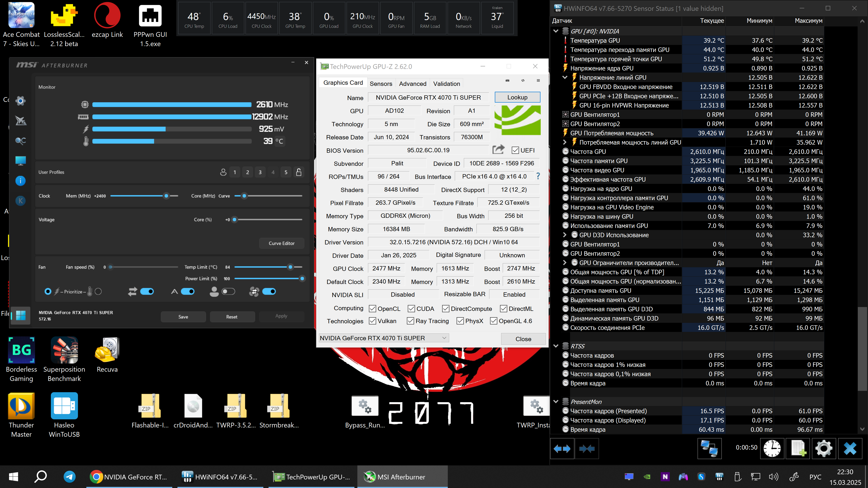Open the Curve Editor in Afterburner
This screenshot has width=868, height=488.
281,243
